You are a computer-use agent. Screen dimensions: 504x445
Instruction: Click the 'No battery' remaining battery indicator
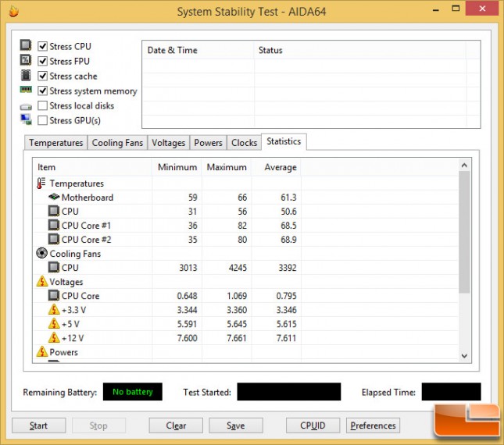pos(132,392)
